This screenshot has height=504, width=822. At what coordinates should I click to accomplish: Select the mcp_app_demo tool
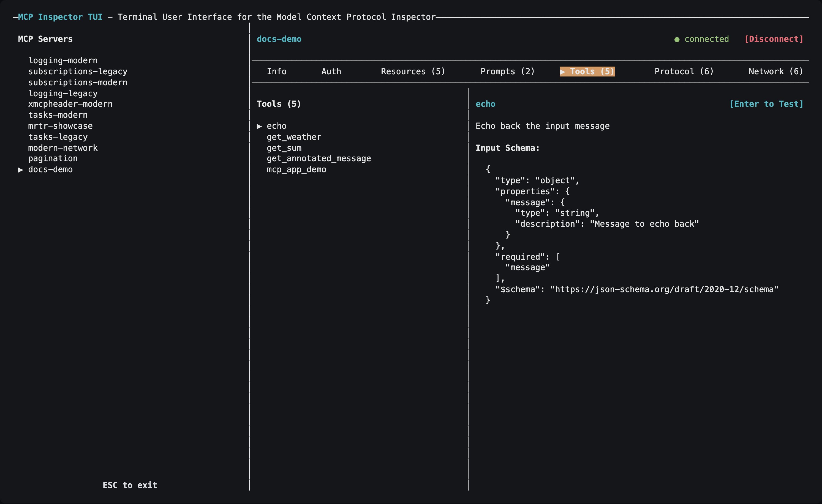tap(296, 169)
